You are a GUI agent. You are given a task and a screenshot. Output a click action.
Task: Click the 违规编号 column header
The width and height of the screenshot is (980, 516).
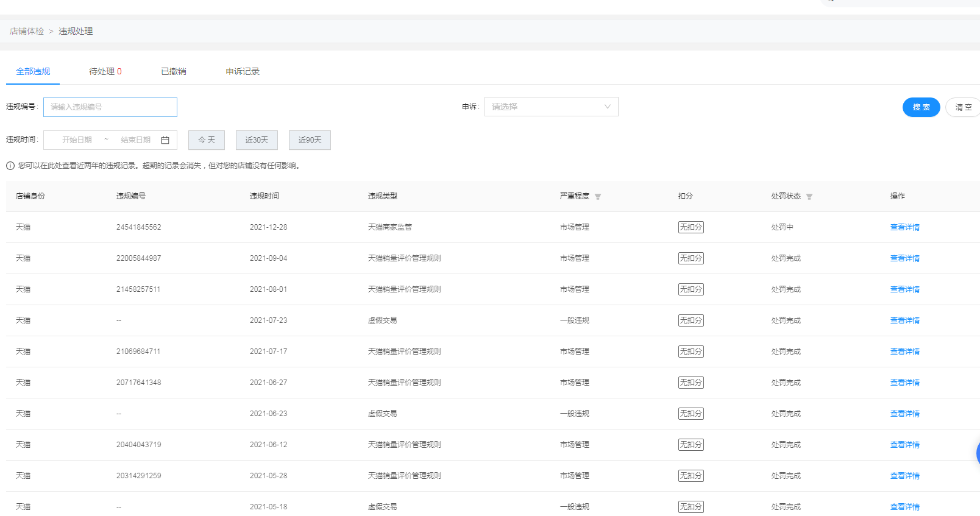tap(131, 196)
